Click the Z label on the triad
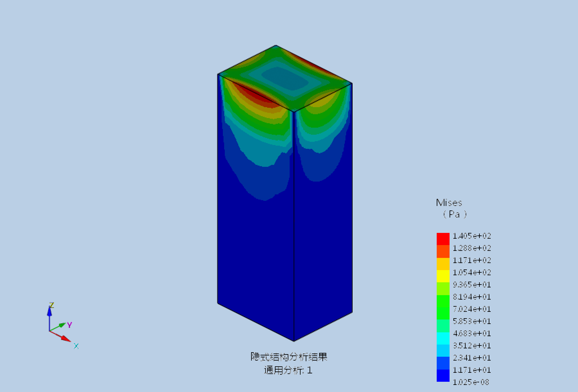 [51, 305]
